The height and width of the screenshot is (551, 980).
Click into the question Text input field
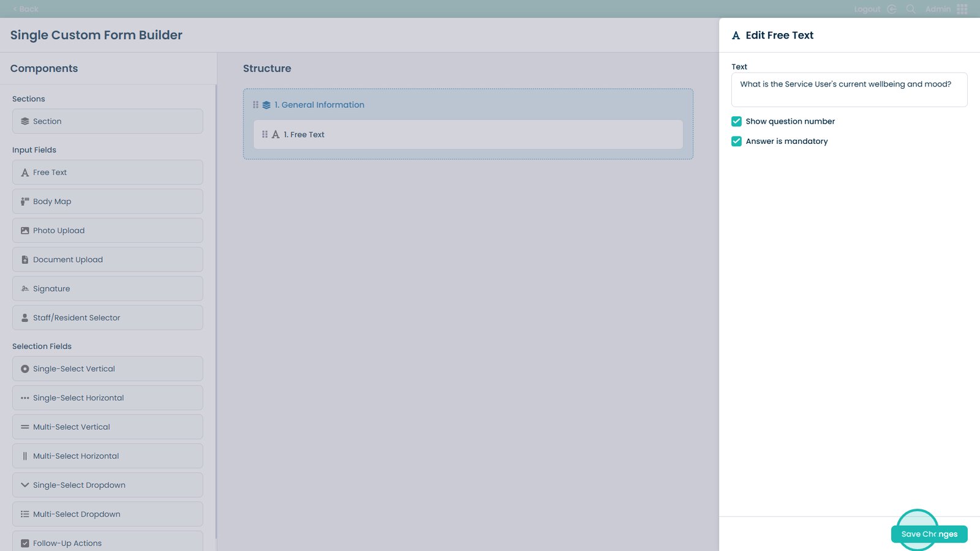coord(849,90)
